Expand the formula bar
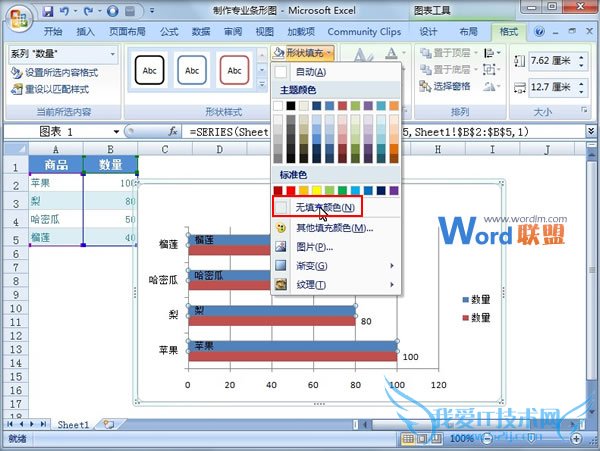 click(591, 131)
